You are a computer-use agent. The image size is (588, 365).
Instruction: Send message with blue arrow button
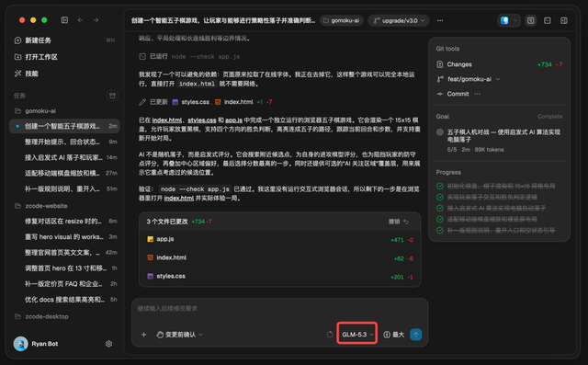(416, 335)
